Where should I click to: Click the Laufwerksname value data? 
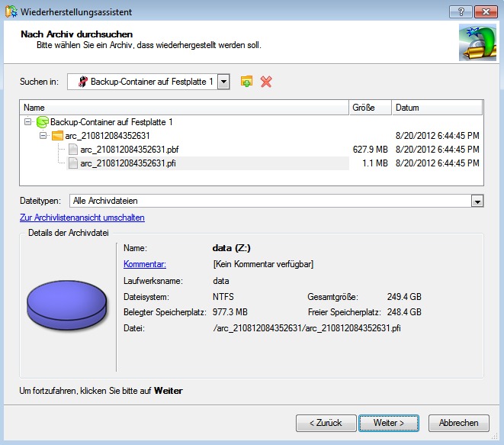click(x=221, y=281)
